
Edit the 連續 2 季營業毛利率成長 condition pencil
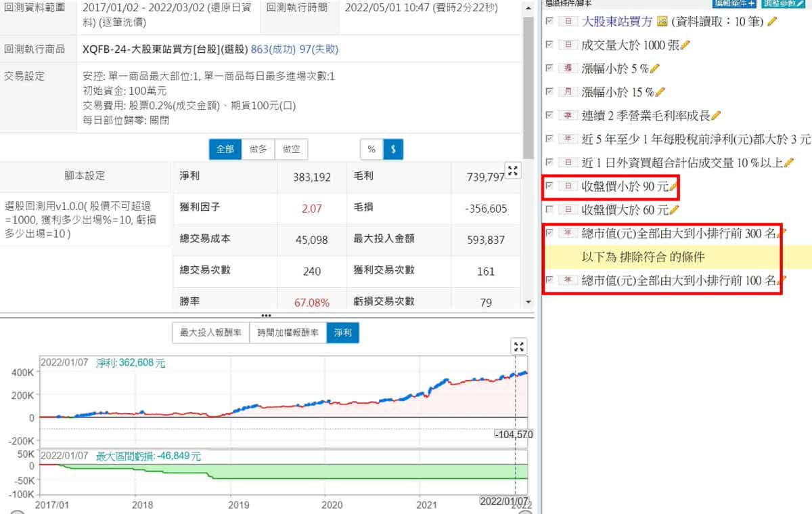pos(716,116)
